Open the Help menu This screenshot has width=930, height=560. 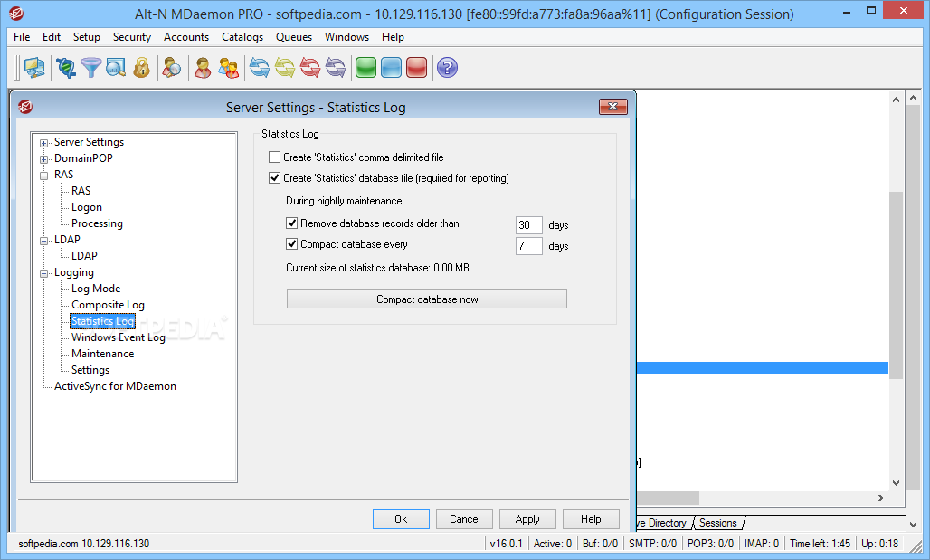393,37
